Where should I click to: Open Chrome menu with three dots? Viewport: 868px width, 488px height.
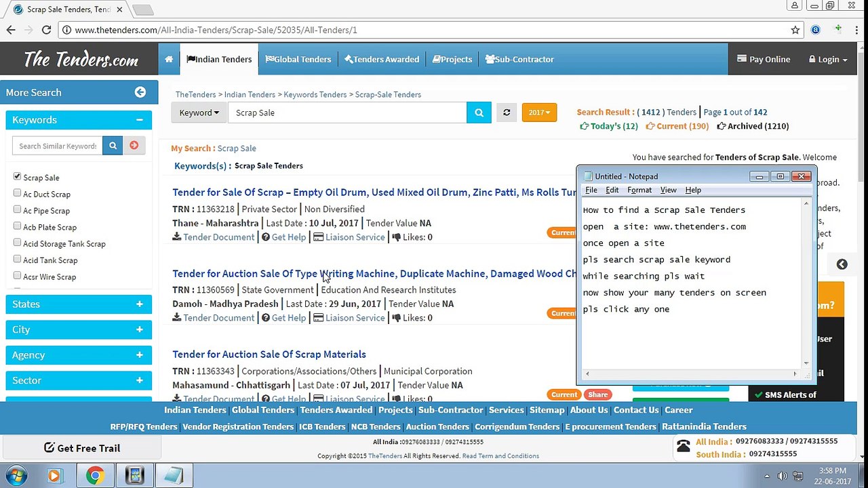[857, 30]
